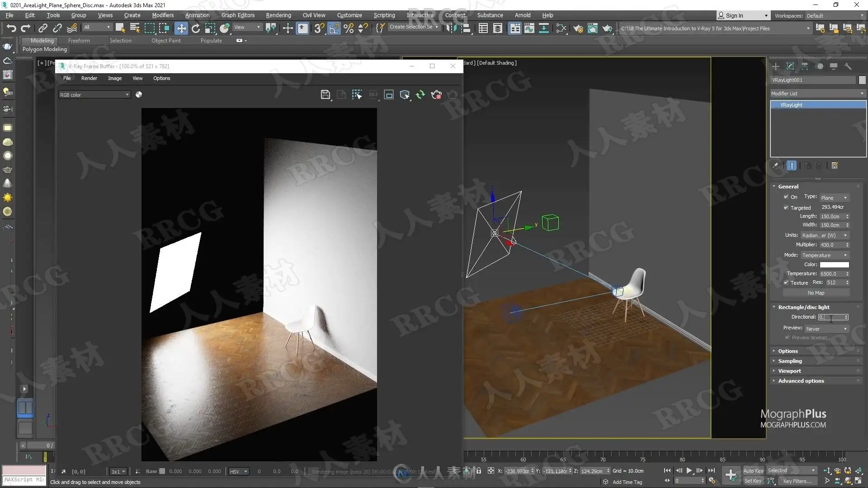Open Select by Name list
The image size is (868, 488).
135,28
